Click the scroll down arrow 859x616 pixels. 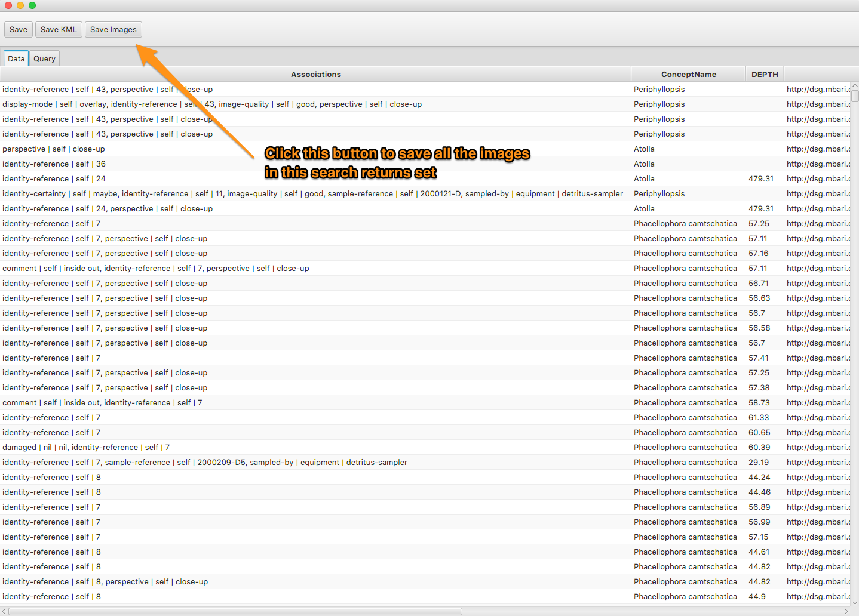[855, 603]
